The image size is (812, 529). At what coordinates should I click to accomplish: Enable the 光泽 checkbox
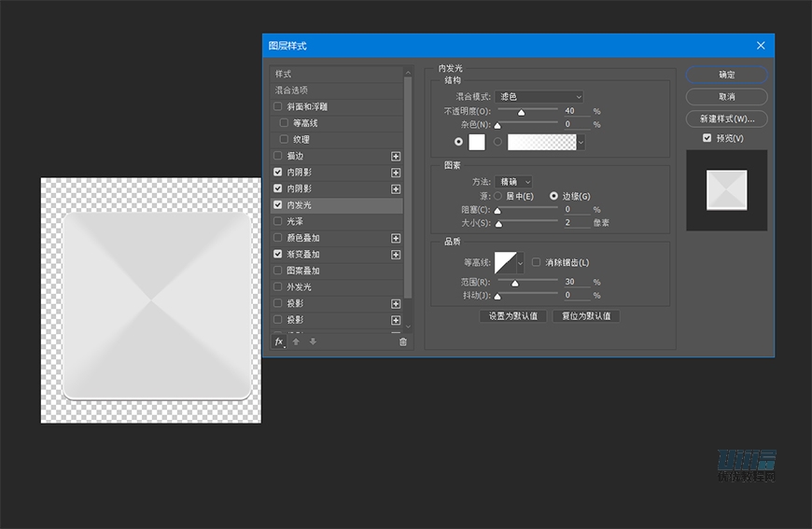[277, 221]
